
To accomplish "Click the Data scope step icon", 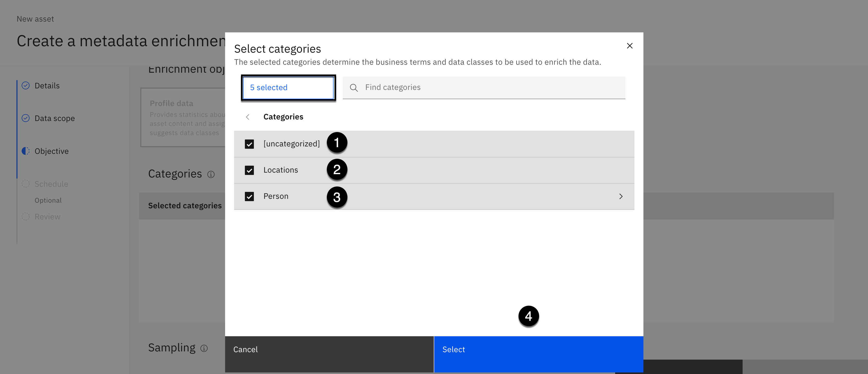I will click(26, 118).
